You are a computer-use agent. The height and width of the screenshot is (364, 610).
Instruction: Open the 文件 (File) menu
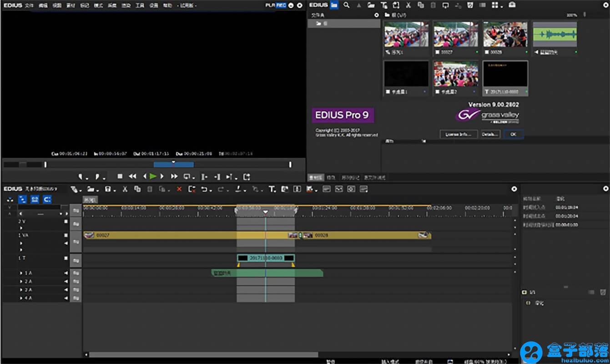click(x=29, y=5)
